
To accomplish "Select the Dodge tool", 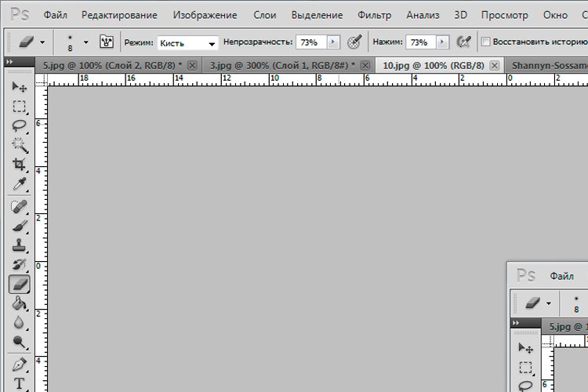I will pos(19,342).
